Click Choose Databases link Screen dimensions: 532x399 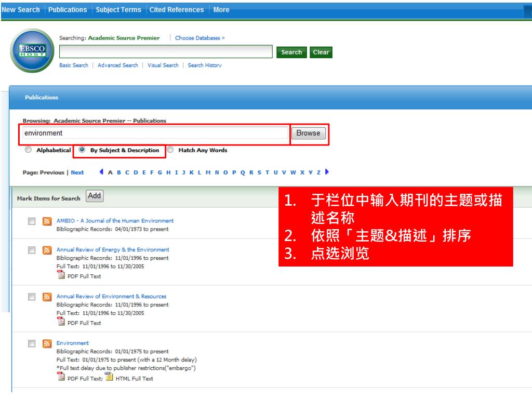pyautogui.click(x=200, y=38)
